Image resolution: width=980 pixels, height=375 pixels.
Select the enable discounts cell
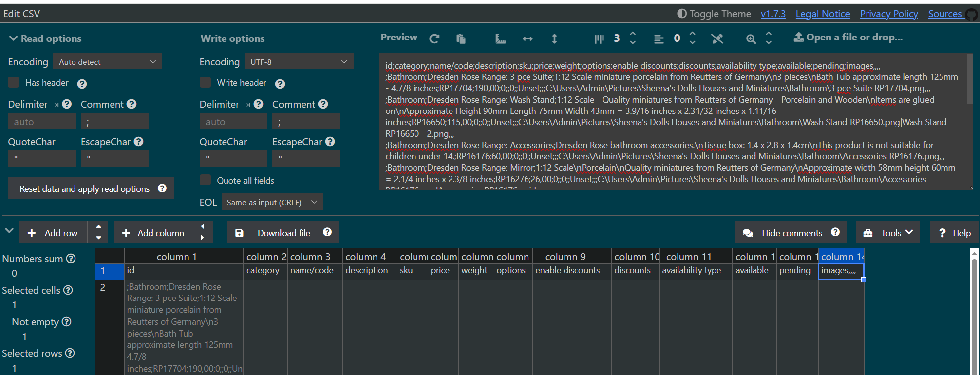(x=572, y=272)
